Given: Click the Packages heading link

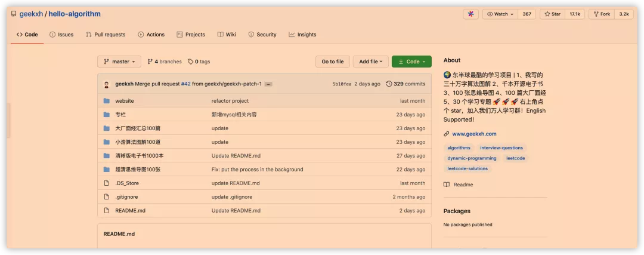Looking at the screenshot, I should [457, 211].
